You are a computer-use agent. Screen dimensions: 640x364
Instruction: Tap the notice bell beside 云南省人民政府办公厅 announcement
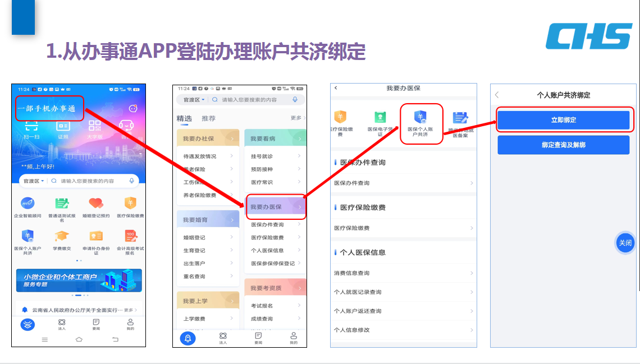pos(25,310)
